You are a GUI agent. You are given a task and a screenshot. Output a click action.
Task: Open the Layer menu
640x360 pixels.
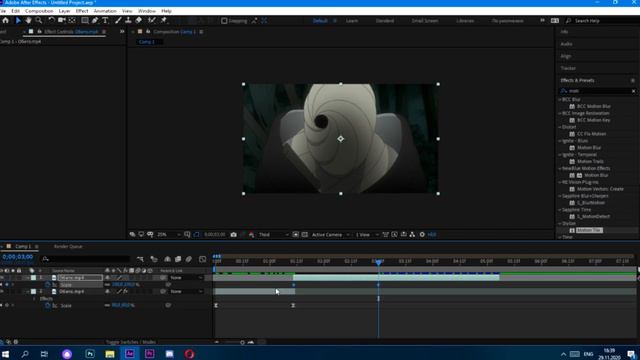64,11
